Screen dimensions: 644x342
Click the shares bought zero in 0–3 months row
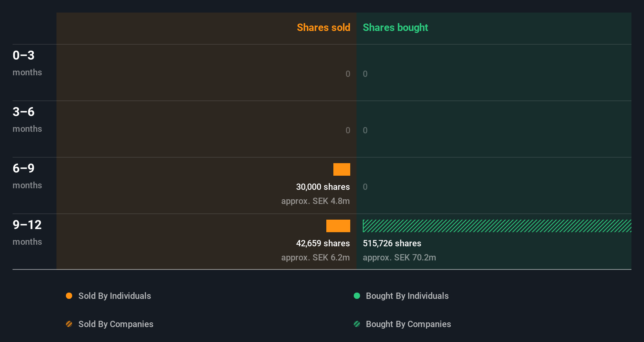pyautogui.click(x=365, y=74)
